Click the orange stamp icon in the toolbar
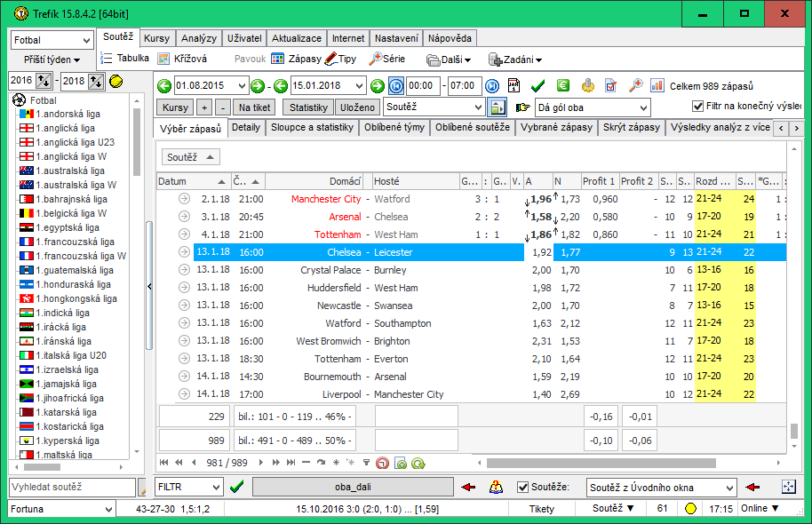The width and height of the screenshot is (812, 524). 587,85
